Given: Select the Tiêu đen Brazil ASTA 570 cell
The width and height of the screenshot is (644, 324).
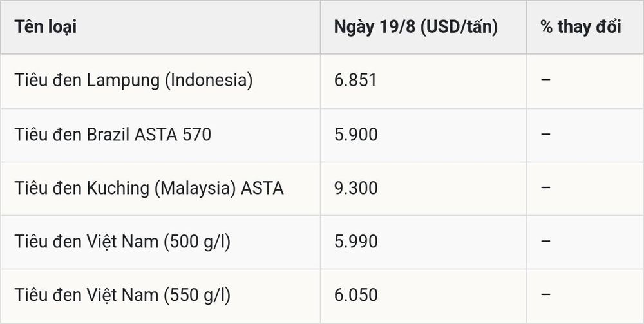Looking at the screenshot, I should coord(160,135).
